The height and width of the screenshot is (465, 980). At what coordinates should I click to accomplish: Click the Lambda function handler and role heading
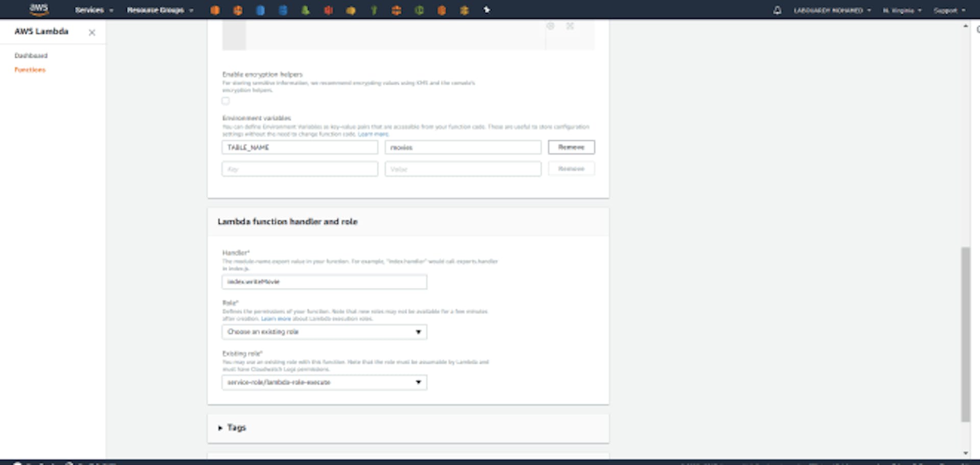tap(287, 222)
